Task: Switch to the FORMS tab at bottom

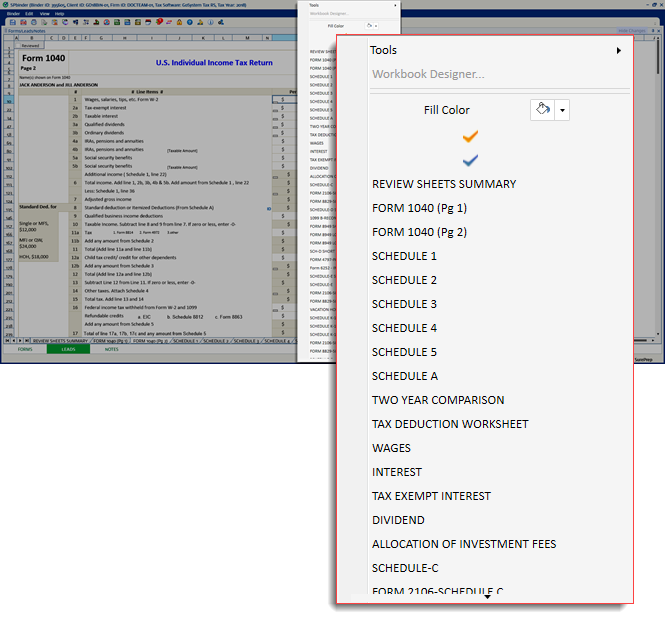Action: point(25,349)
